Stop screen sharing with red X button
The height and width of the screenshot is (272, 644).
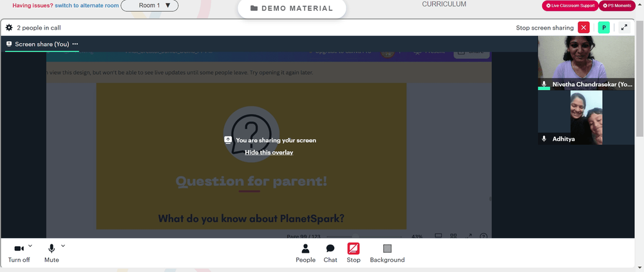click(583, 28)
